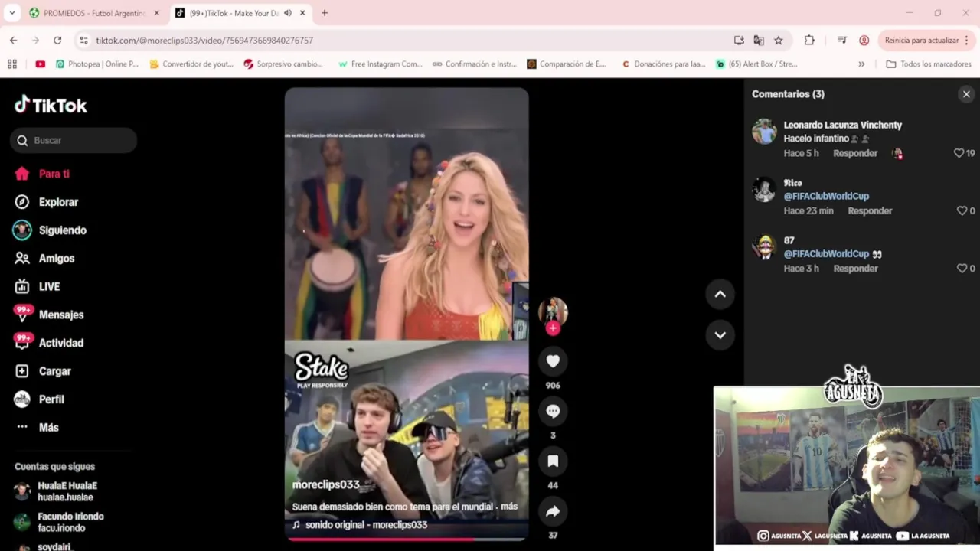Translate this page icon
The height and width of the screenshot is (551, 980).
pyautogui.click(x=759, y=40)
